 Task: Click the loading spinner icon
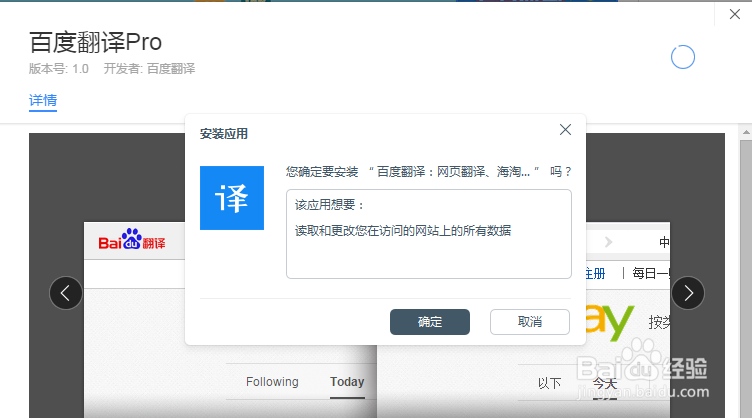point(682,57)
